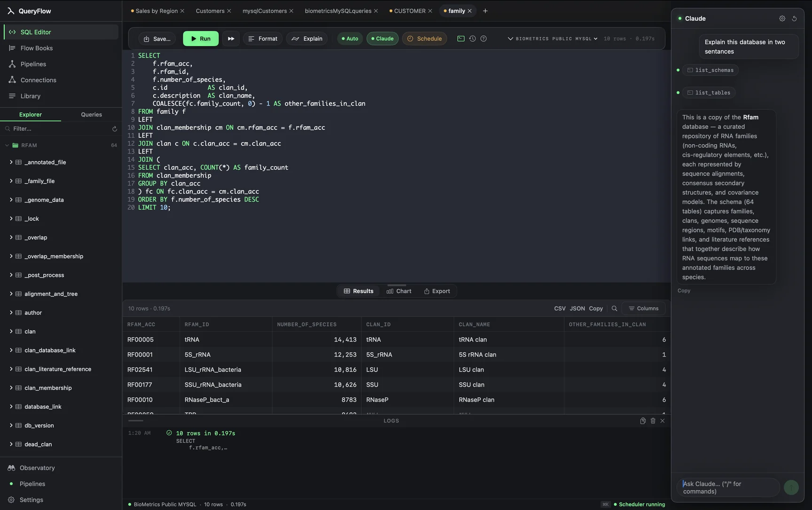Focus the Ask Claude input box
This screenshot has width=812, height=510.
(728, 487)
